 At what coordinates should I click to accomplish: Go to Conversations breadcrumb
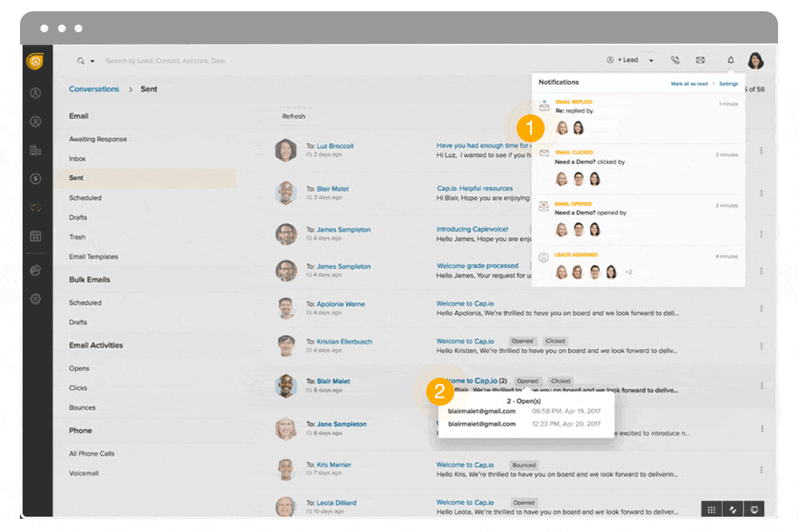[x=94, y=89]
